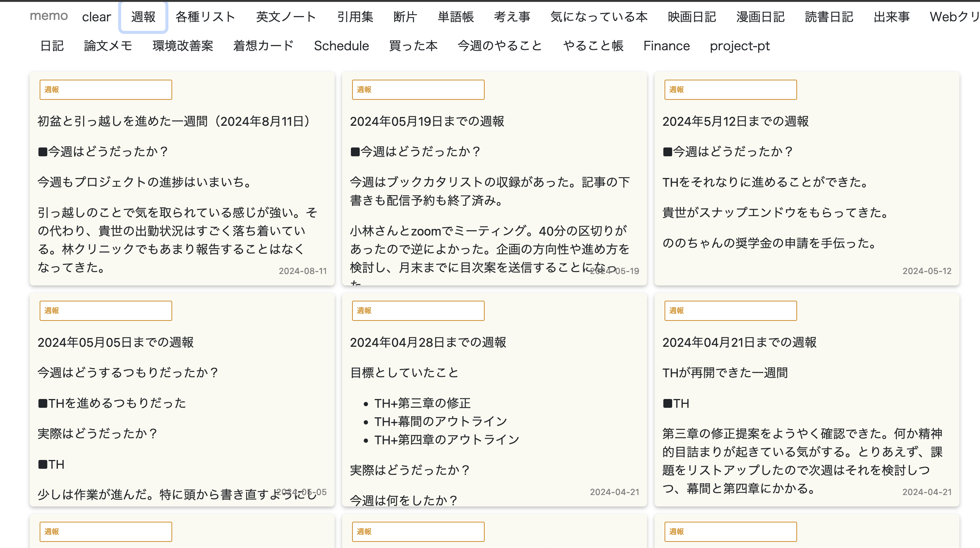
Task: Click tag field on 2024年04月28日 card
Action: 418,311
